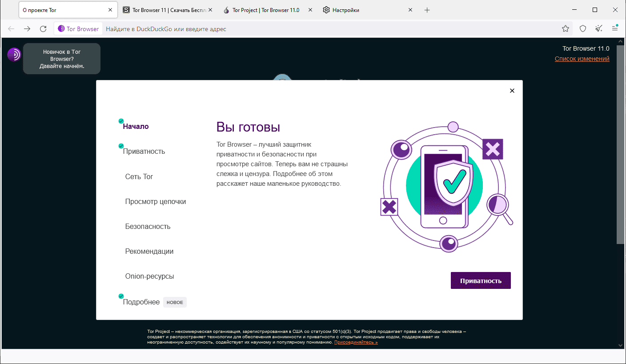The width and height of the screenshot is (626, 364).
Task: Reload the current page
Action: [x=43, y=29]
